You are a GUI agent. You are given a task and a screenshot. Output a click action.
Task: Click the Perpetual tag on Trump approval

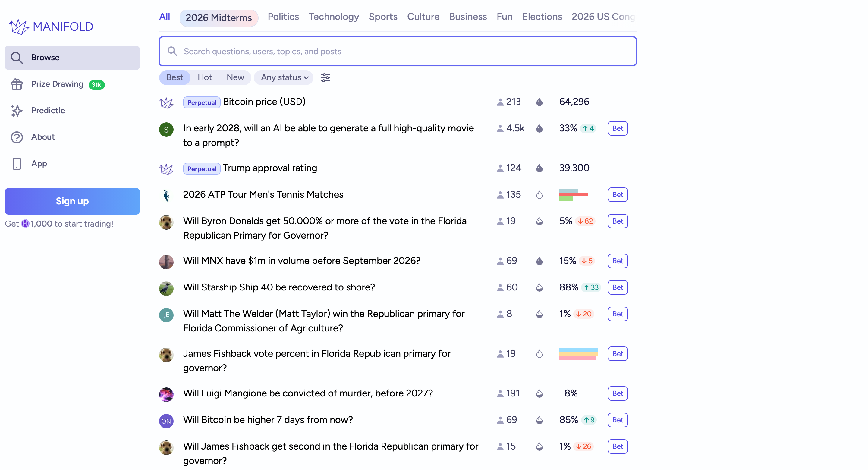coord(202,169)
